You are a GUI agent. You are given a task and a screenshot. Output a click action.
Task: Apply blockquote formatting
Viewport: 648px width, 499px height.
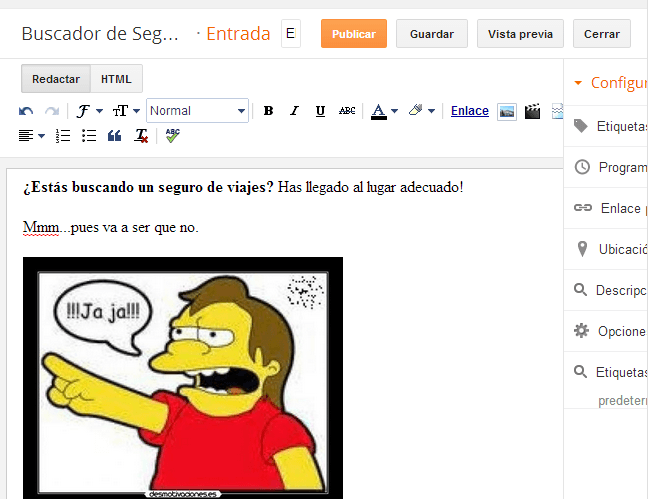point(114,136)
